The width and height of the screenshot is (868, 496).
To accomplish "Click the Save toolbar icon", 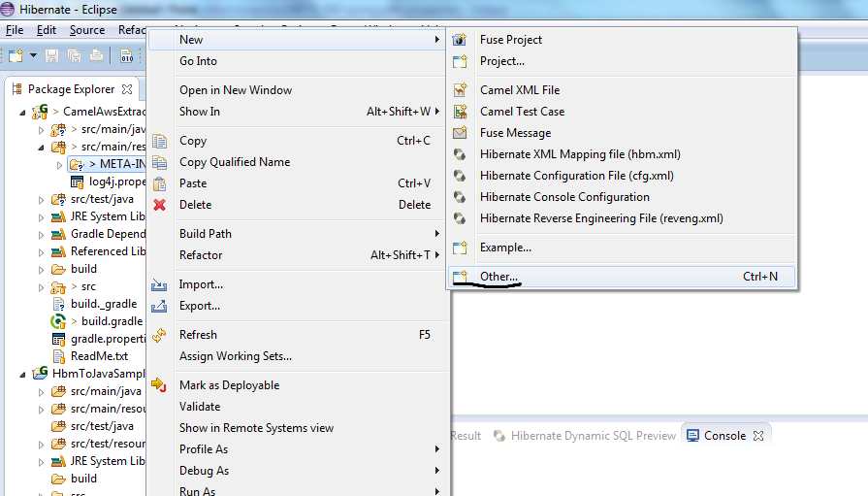I will [51, 55].
